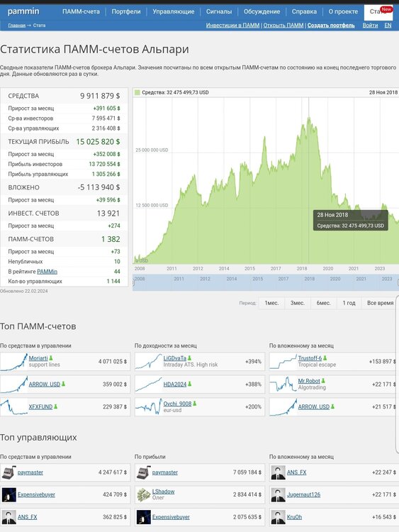
Task: Click left handle of chart range navigator
Action: coord(133,282)
